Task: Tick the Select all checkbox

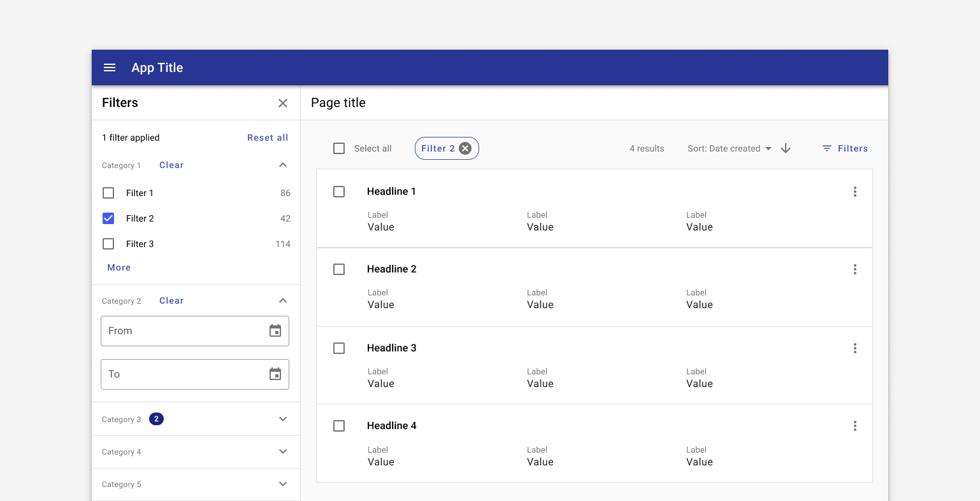Action: tap(339, 148)
